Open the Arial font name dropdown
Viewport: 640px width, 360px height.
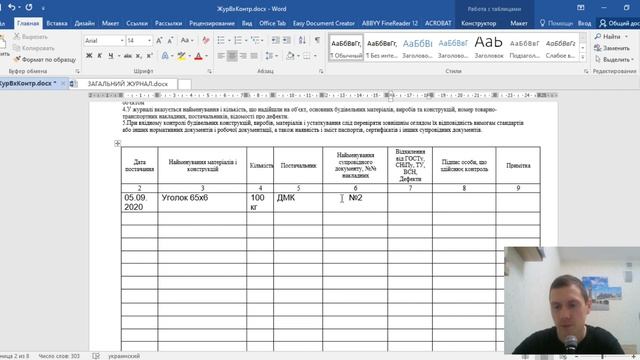click(122, 40)
